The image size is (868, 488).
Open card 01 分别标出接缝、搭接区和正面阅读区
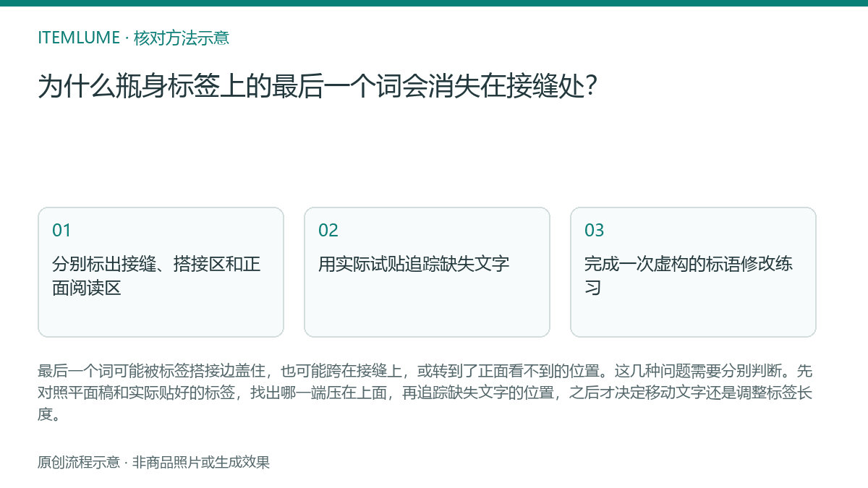(161, 272)
